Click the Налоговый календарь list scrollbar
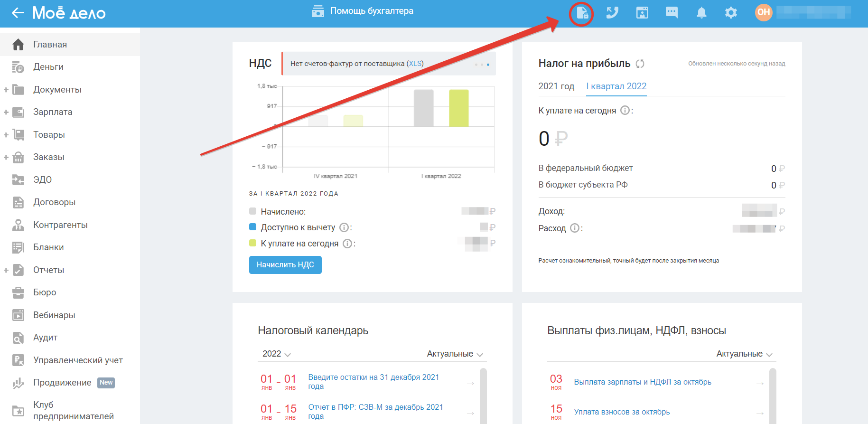The height and width of the screenshot is (424, 868). click(483, 396)
